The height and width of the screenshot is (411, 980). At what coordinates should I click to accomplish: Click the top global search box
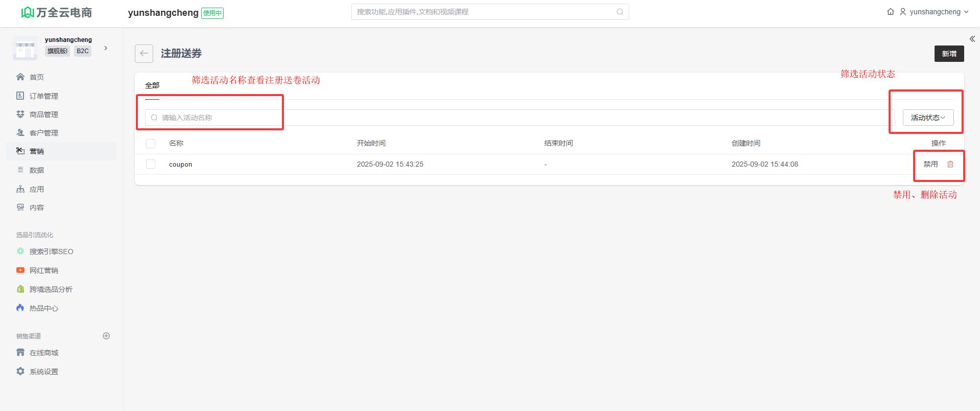[485, 12]
